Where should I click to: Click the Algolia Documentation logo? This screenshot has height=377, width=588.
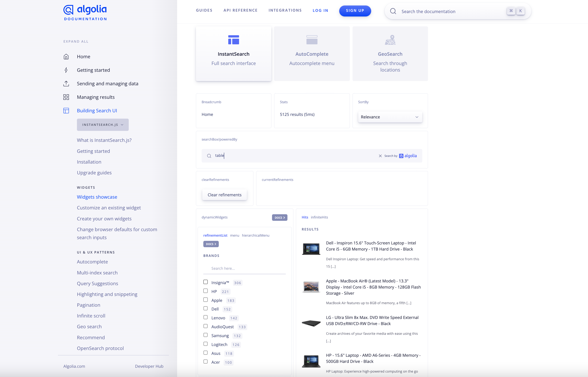tap(85, 12)
